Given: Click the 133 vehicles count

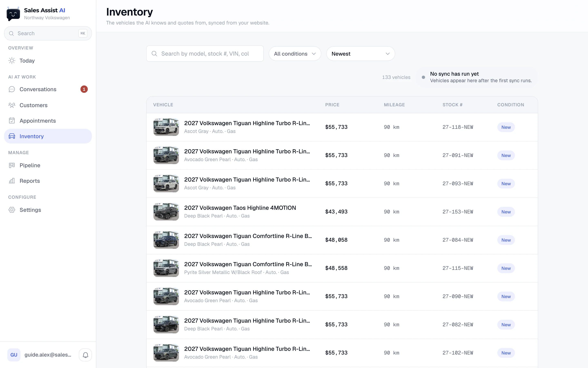Looking at the screenshot, I should tap(396, 77).
